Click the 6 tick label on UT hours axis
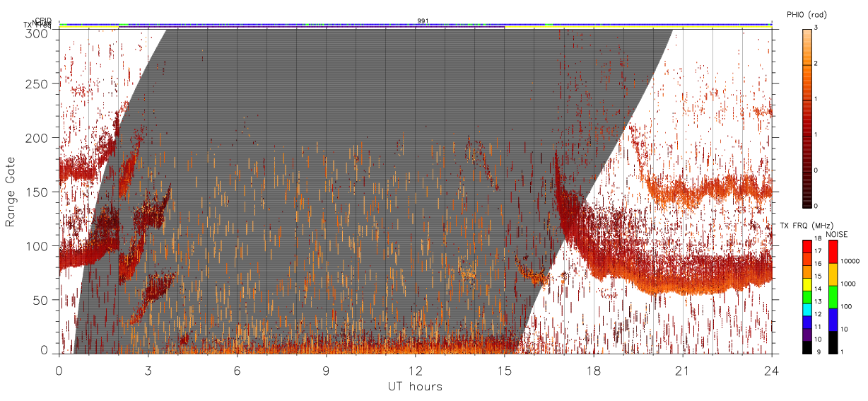This screenshot has width=868, height=401. pos(237,371)
